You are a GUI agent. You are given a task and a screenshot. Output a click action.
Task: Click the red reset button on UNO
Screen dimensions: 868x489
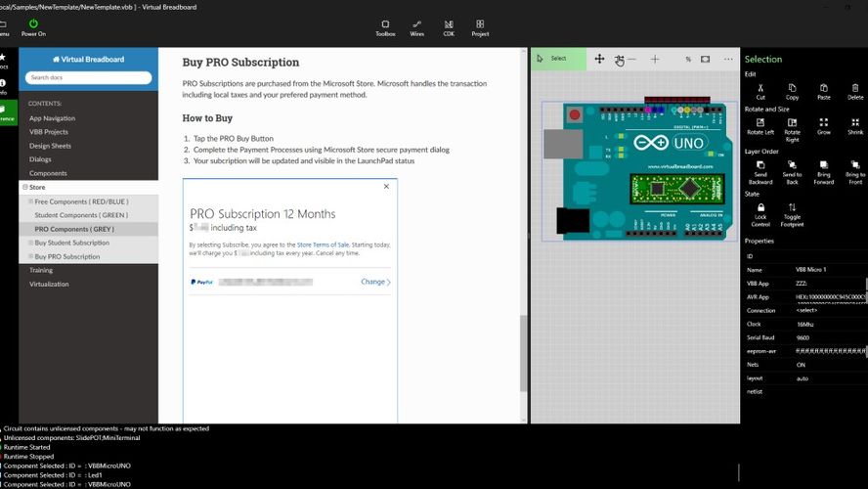[x=575, y=114]
